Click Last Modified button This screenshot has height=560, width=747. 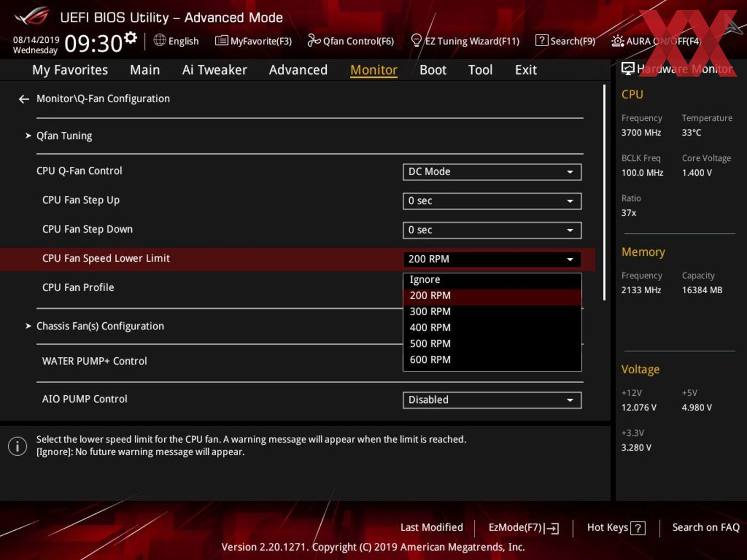(x=432, y=528)
